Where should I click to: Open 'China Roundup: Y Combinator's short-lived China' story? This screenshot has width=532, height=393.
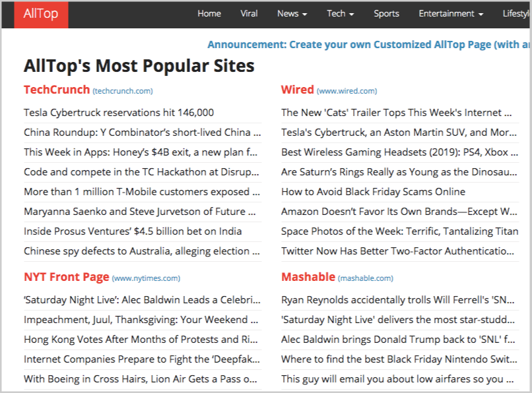142,133
